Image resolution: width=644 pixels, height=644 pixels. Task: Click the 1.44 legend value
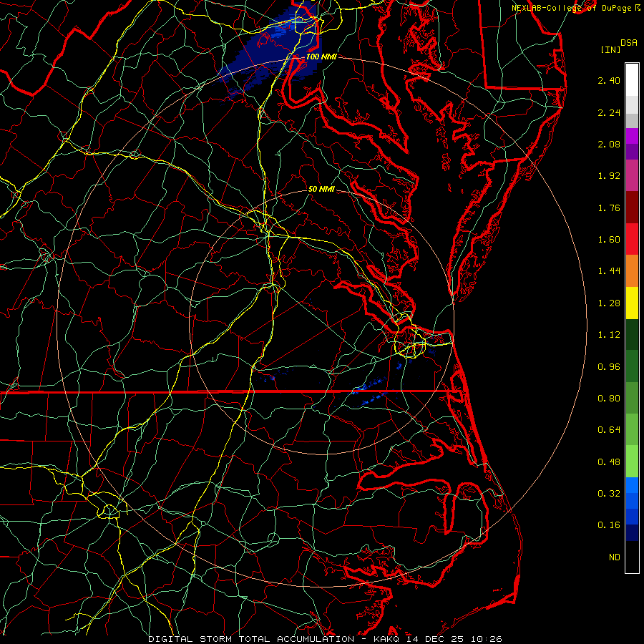[x=609, y=271]
